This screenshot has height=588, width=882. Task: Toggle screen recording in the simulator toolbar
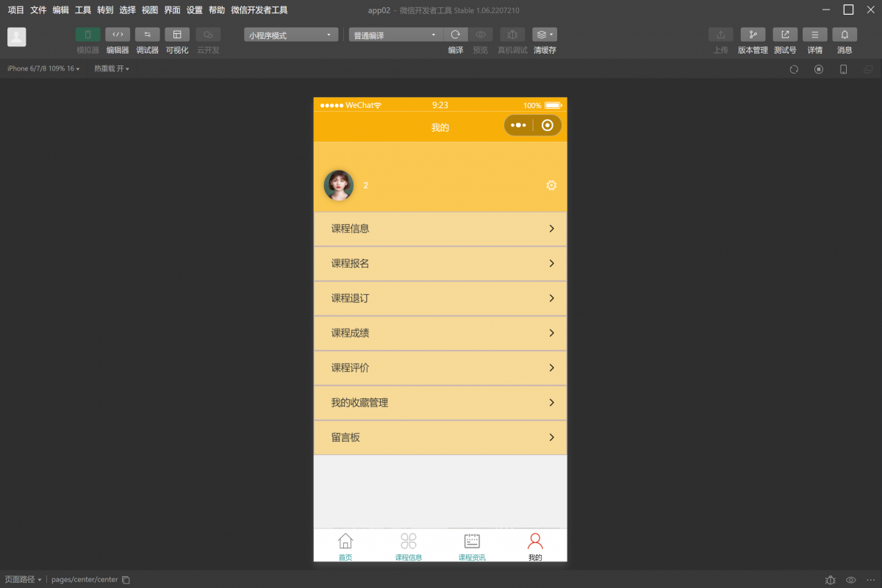tap(819, 69)
